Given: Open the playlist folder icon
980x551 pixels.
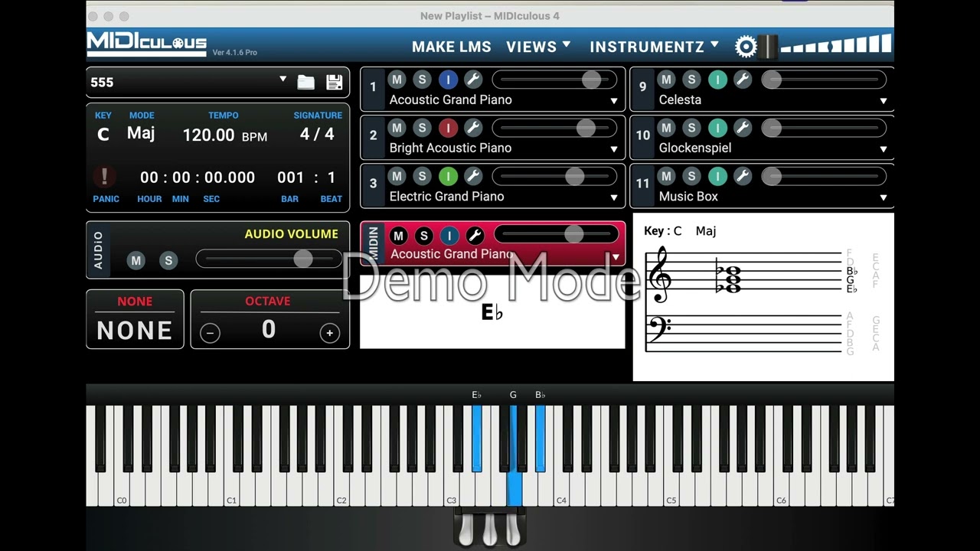Looking at the screenshot, I should (x=305, y=83).
